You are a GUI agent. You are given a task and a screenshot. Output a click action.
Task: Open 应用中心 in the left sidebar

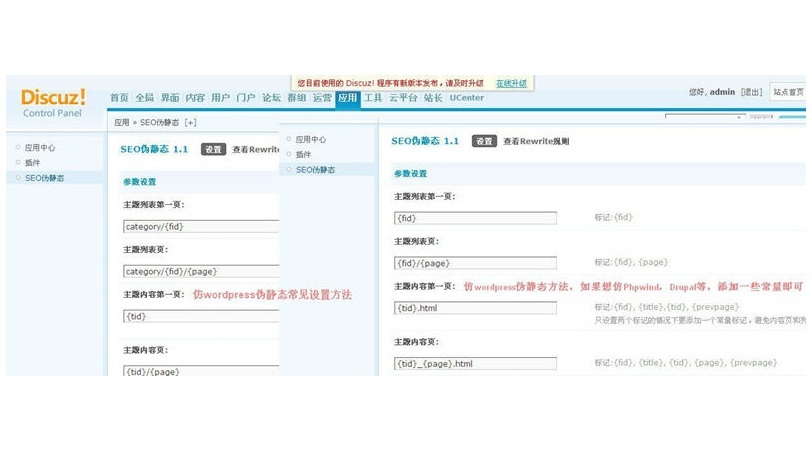[40, 148]
